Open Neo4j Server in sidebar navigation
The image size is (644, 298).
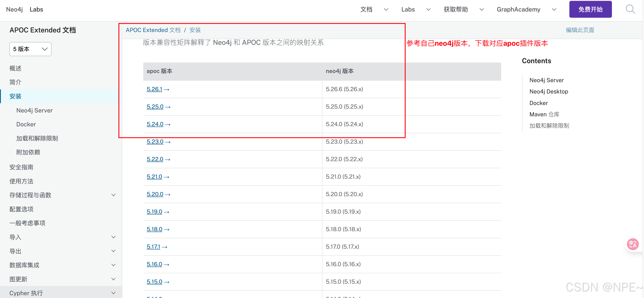[34, 110]
